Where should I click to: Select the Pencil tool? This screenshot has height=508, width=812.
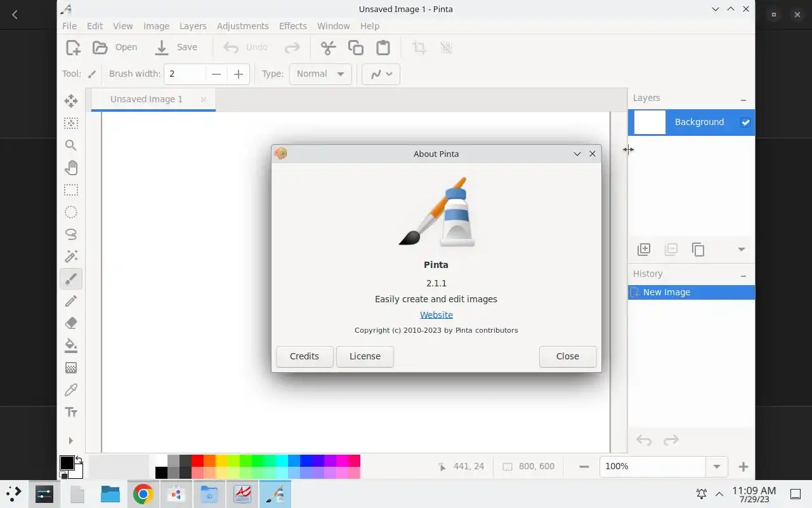[x=71, y=301]
